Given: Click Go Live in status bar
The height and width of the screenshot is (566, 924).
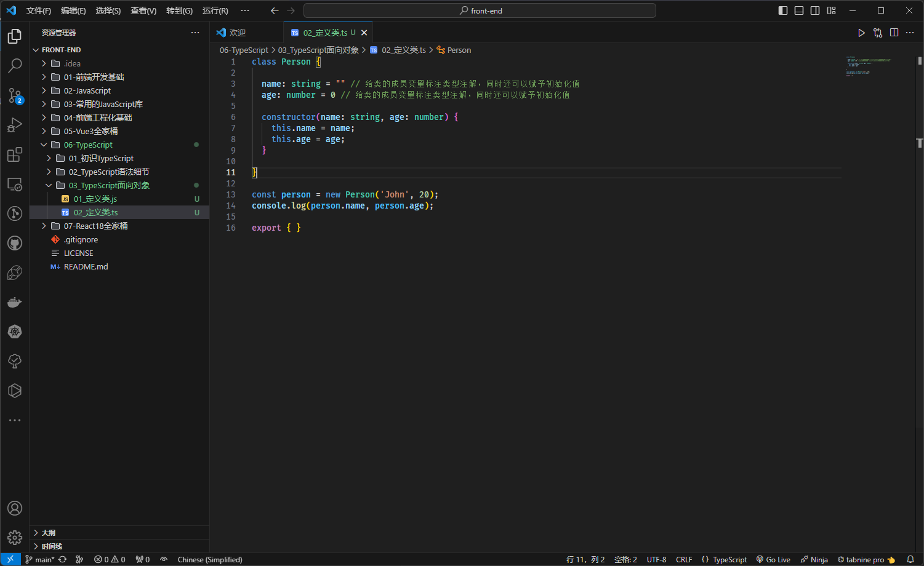Looking at the screenshot, I should click(773, 559).
